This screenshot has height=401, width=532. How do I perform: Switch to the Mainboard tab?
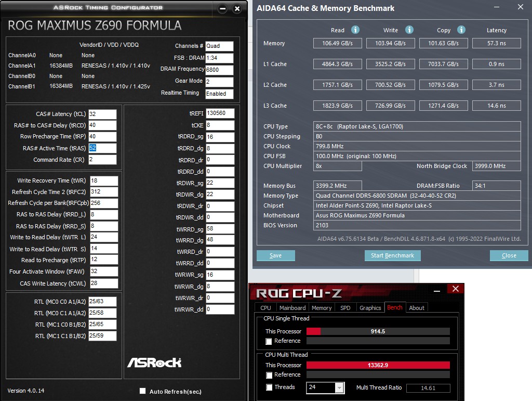coord(292,307)
